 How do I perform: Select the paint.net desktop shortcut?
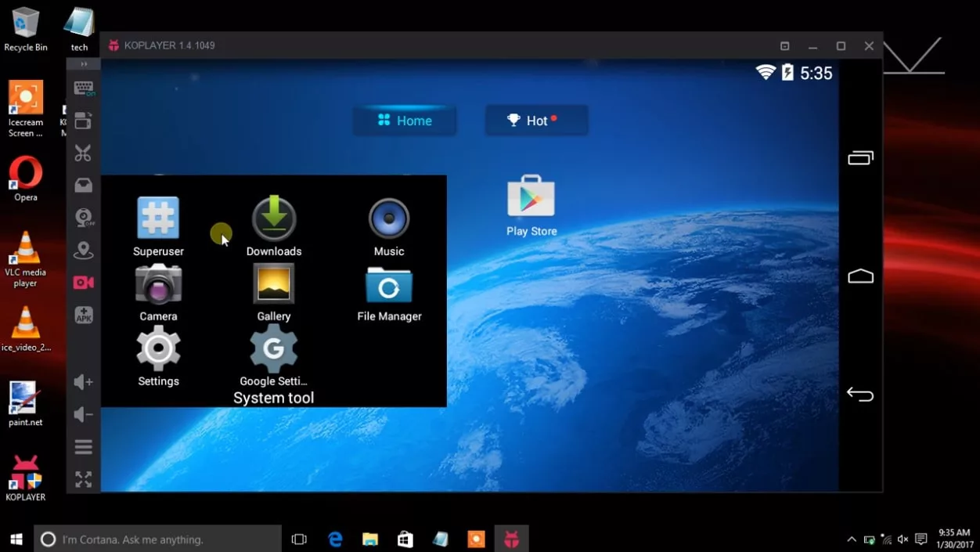coord(25,404)
